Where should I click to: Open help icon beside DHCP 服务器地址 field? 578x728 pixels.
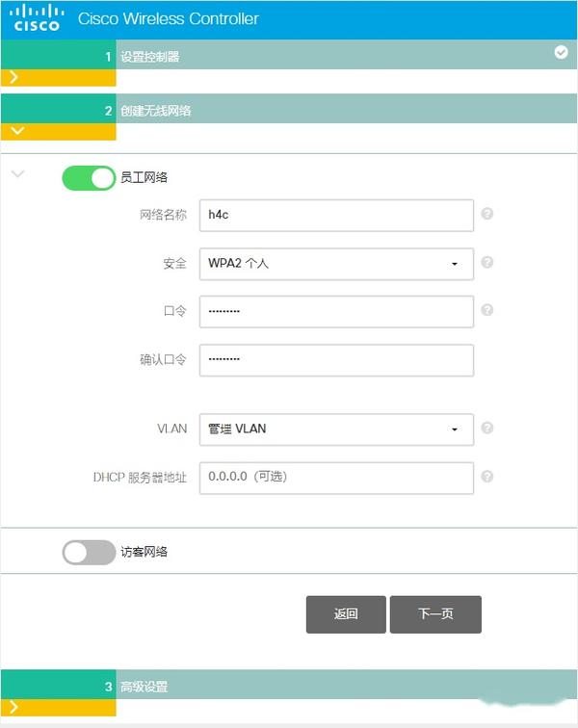(486, 477)
